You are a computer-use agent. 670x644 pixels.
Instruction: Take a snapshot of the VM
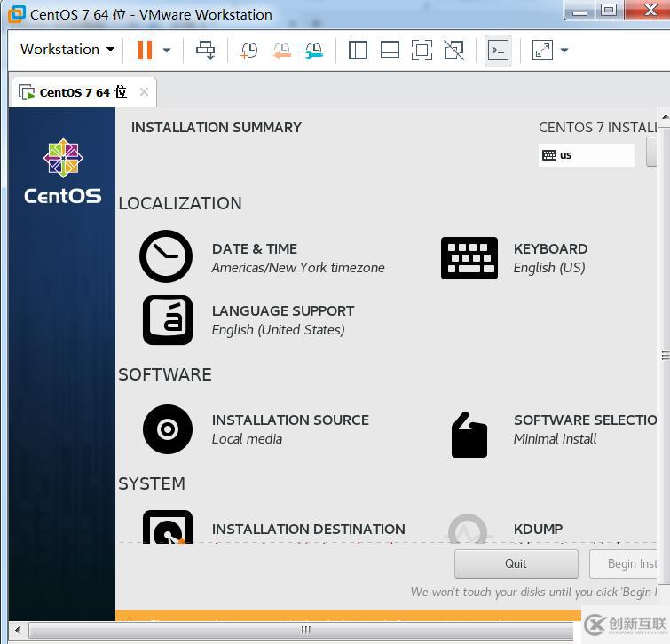pos(249,51)
